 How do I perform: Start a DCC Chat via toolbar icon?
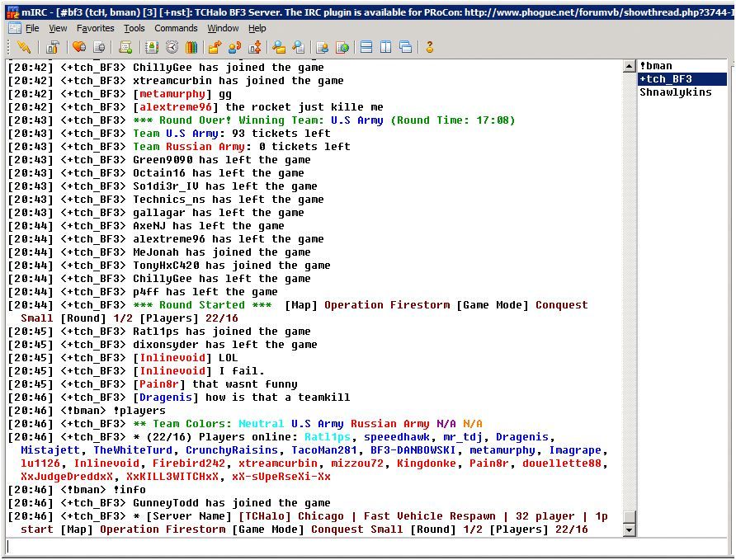[234, 47]
